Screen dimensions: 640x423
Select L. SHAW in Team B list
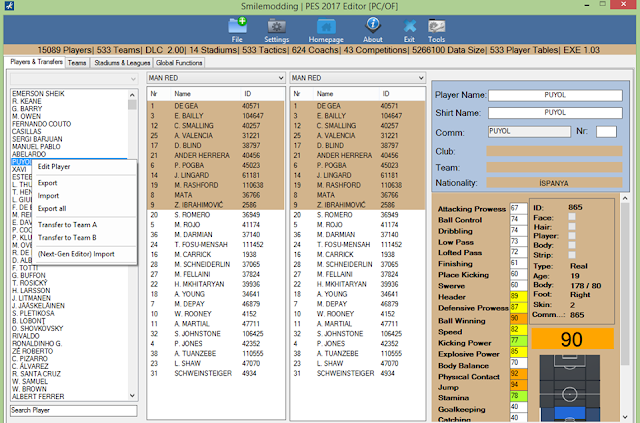358,363
